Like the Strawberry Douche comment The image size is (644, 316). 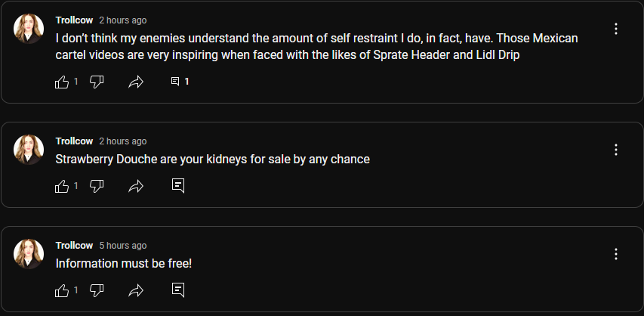click(x=62, y=187)
